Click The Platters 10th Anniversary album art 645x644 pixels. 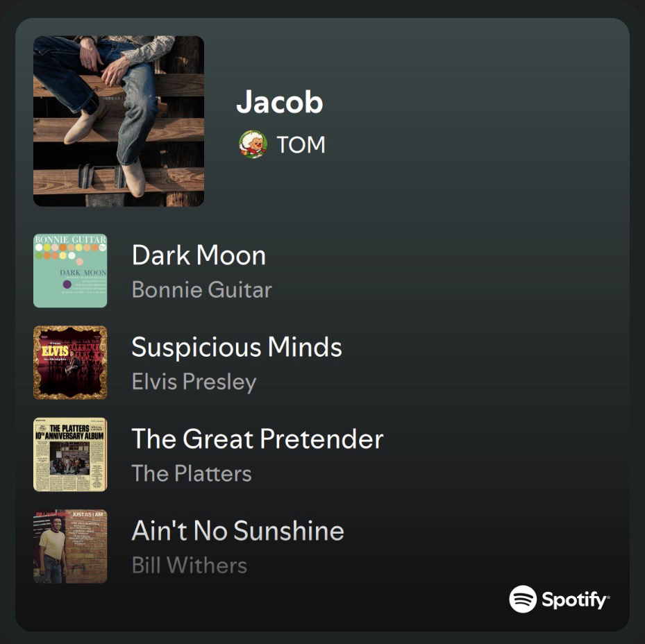tap(70, 455)
